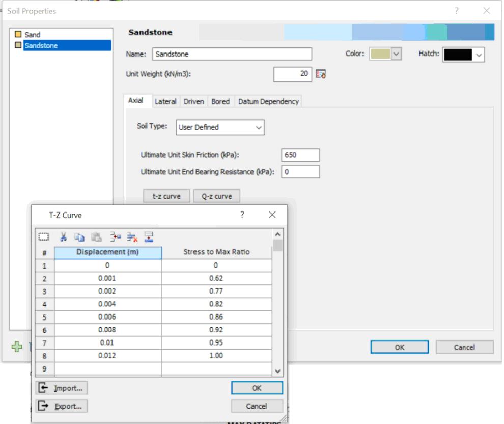Screen dimensions: 504x424
Task: Click the green plus Add soil icon
Action: (17, 347)
